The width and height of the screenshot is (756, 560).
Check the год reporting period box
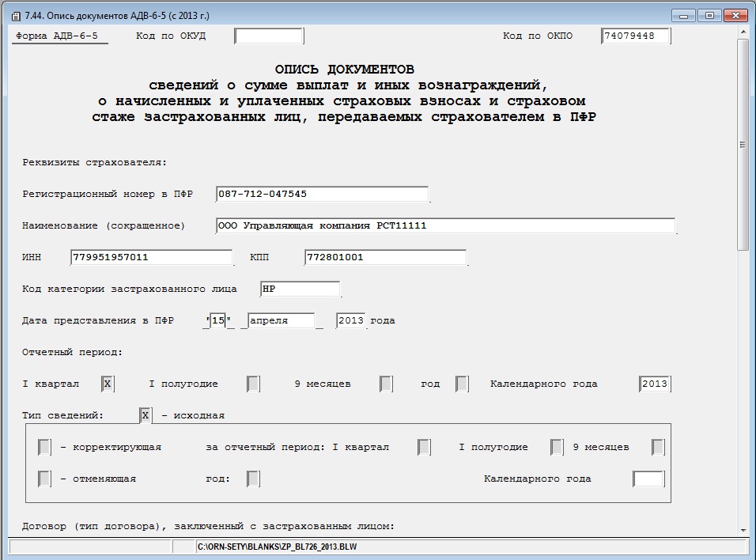point(462,384)
